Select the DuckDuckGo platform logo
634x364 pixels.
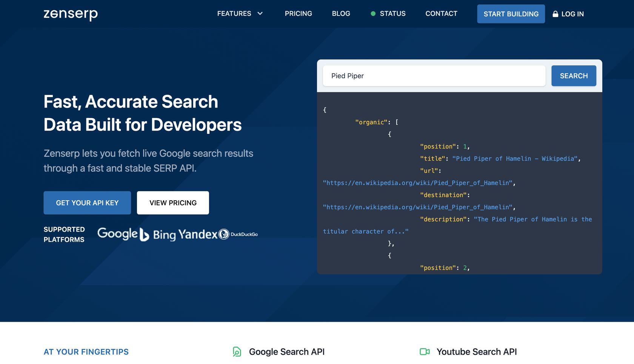coord(238,234)
